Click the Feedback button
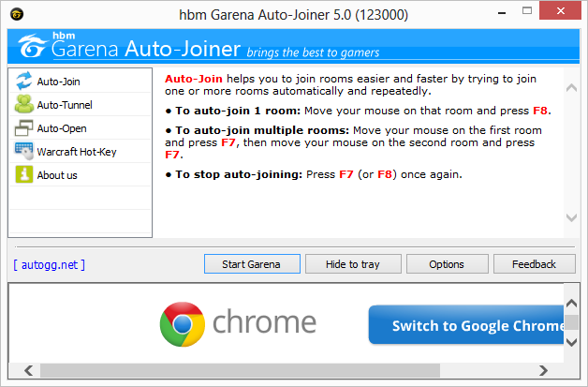The height and width of the screenshot is (387, 588). click(x=534, y=264)
